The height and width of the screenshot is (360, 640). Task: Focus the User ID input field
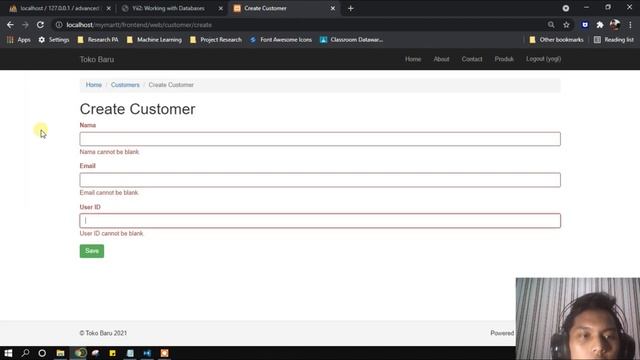point(320,221)
